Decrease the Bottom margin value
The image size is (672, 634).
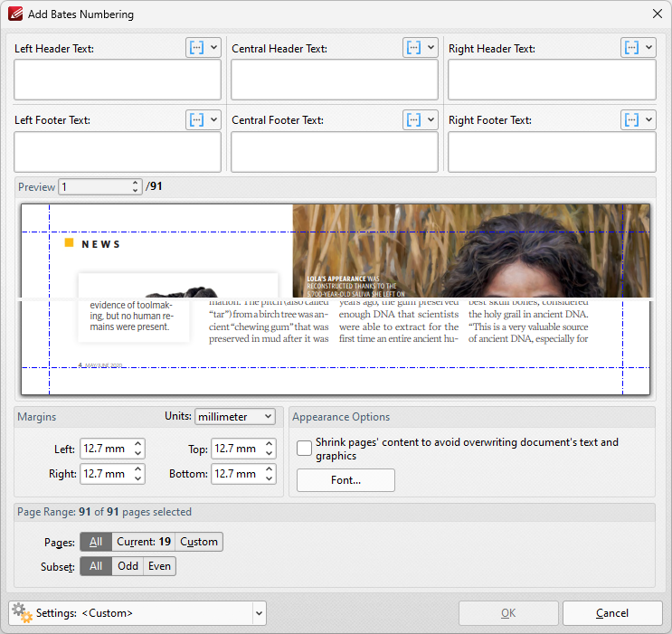tap(270, 478)
